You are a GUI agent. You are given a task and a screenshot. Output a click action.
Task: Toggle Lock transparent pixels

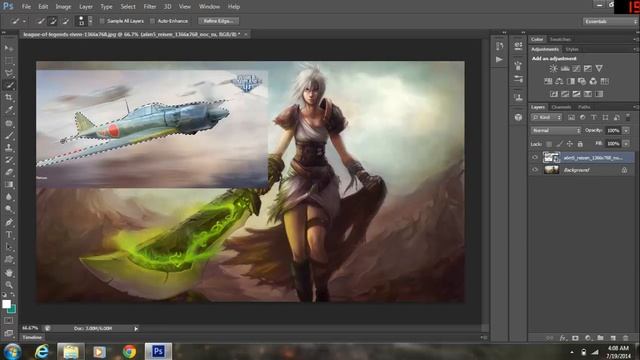(549, 144)
